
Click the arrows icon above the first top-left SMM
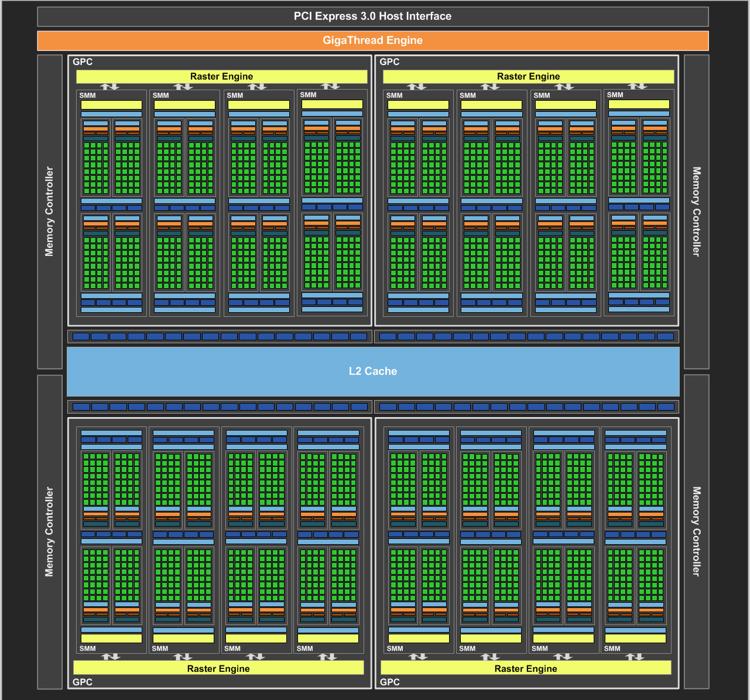(x=109, y=87)
